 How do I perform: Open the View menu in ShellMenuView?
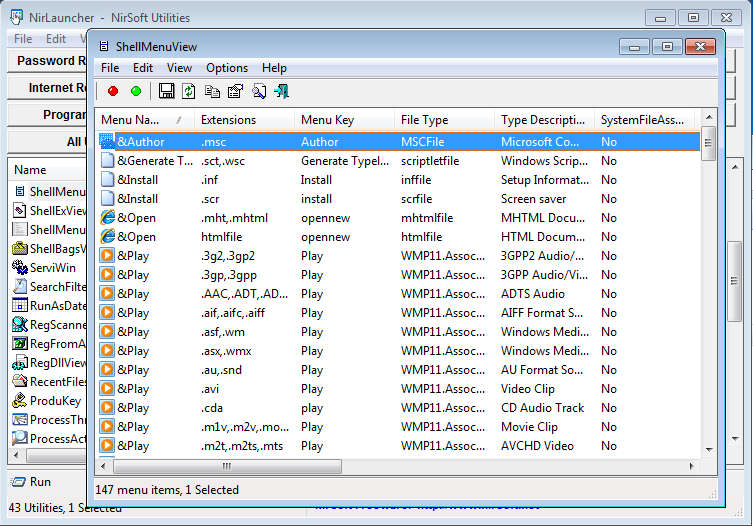pyautogui.click(x=179, y=68)
